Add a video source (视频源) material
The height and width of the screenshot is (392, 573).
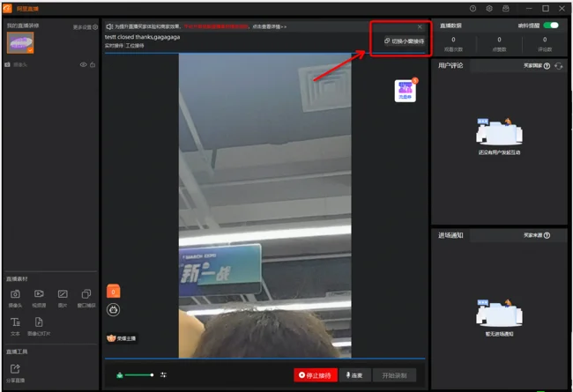click(39, 298)
